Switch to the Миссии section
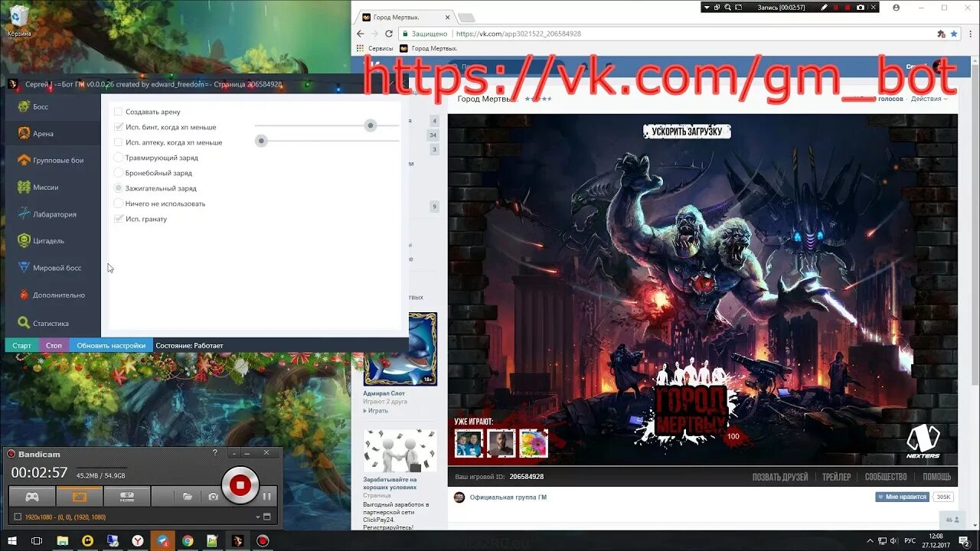This screenshot has width=980, height=551. tap(52, 187)
